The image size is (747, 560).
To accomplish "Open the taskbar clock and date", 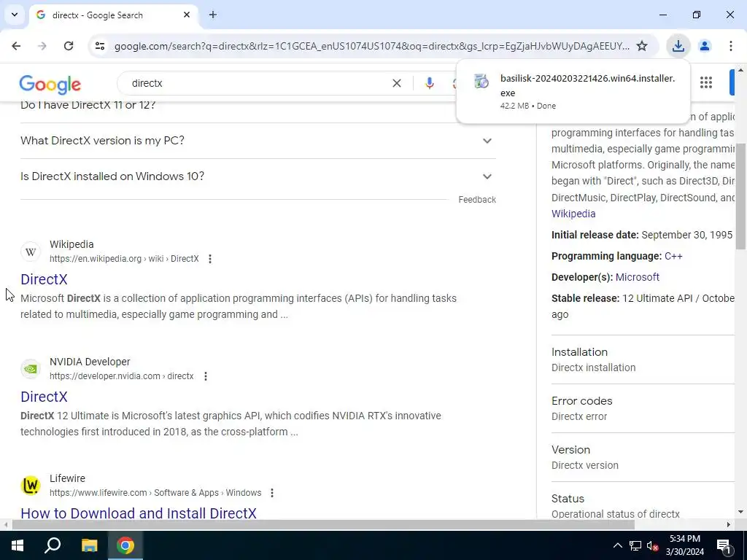I will click(684, 545).
